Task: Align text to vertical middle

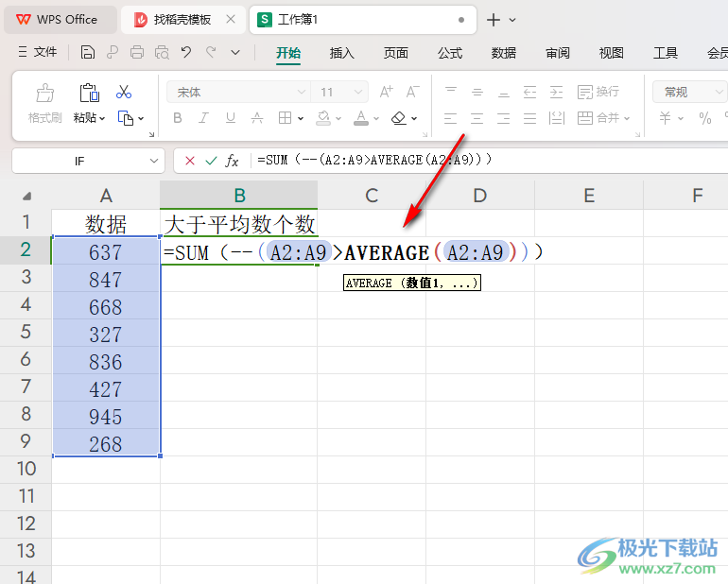Action: [x=477, y=92]
